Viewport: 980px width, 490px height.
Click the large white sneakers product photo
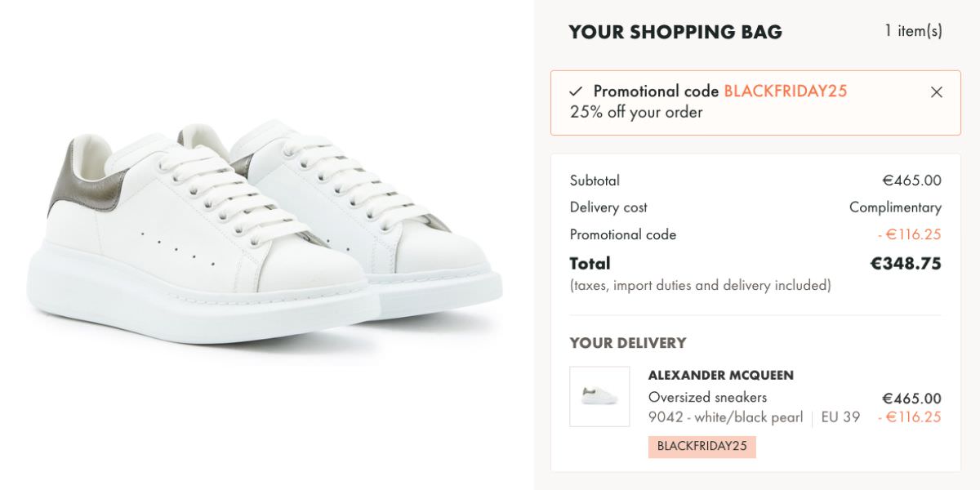click(264, 233)
